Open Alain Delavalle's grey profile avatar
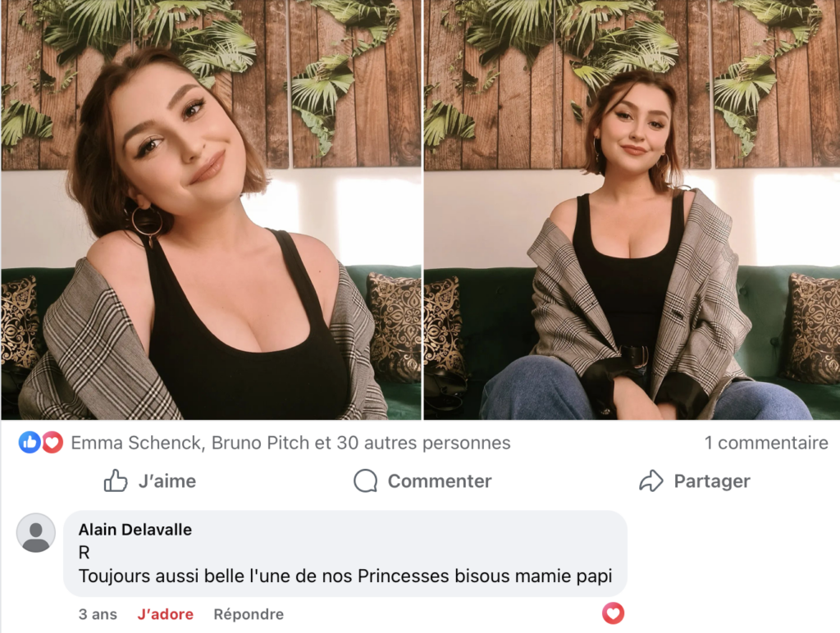The image size is (840, 633). pos(36,533)
